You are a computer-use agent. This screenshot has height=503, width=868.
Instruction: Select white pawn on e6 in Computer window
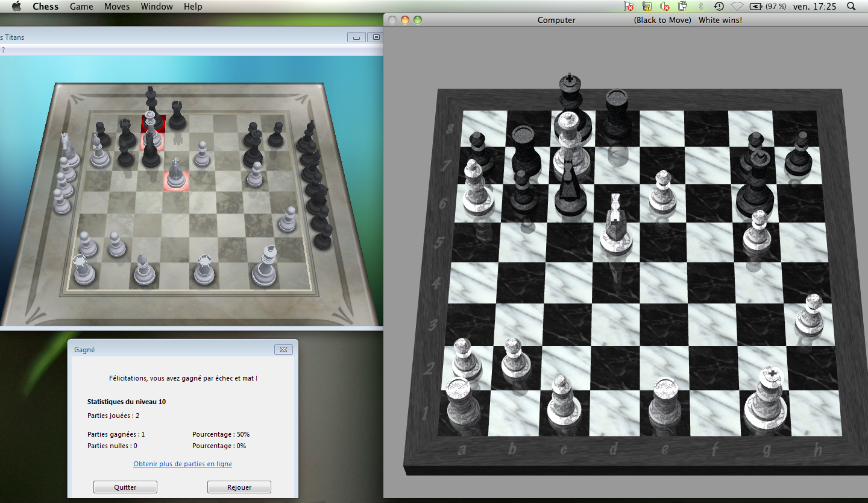[664, 193]
